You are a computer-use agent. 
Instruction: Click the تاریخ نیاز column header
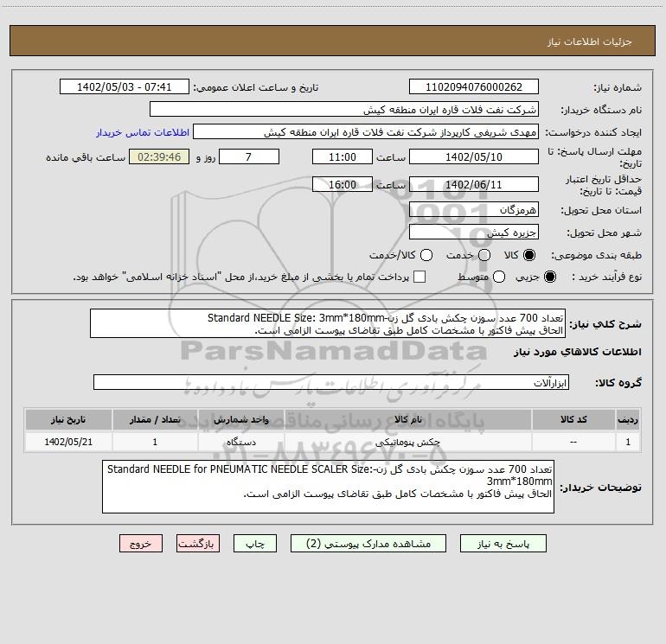coord(68,419)
